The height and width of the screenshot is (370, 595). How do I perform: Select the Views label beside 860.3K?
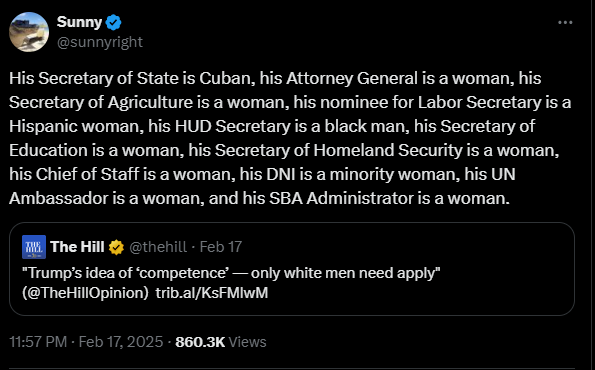click(x=247, y=342)
